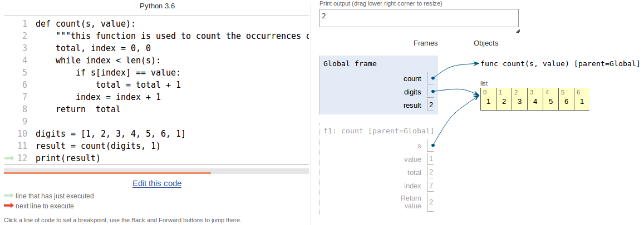Click the pointer dot next to count
This screenshot has width=644, height=225.
point(433,77)
